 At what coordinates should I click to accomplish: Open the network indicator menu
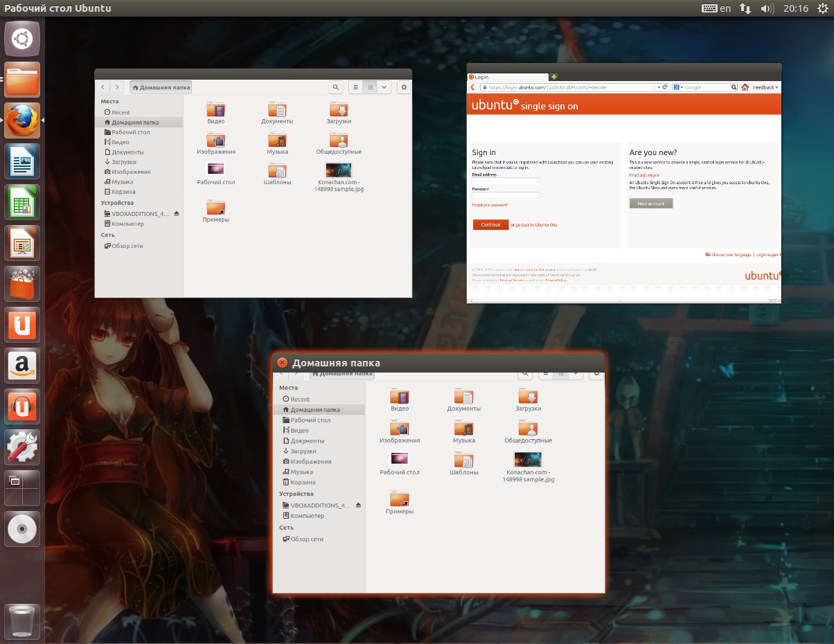point(745,8)
